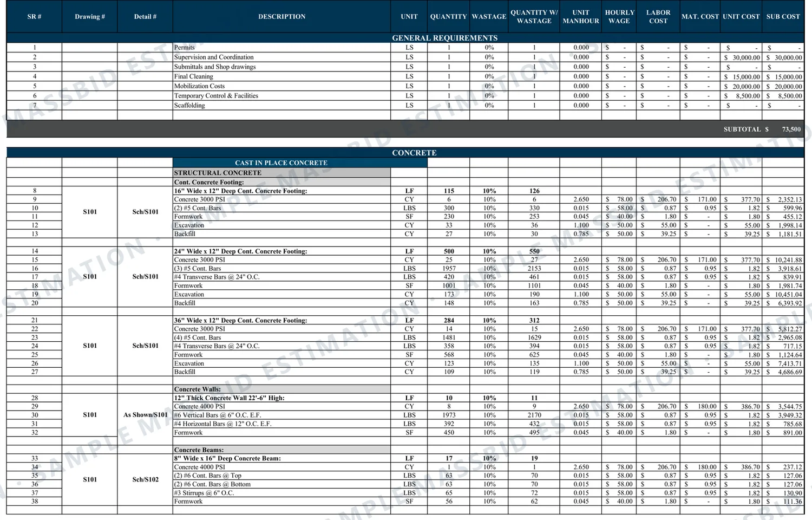812x520 pixels.
Task: Click the 'As Shown/S101' detail cell
Action: [146, 415]
